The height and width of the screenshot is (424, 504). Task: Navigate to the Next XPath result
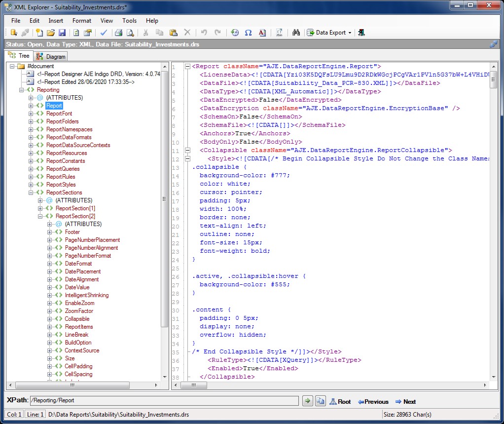[405, 402]
